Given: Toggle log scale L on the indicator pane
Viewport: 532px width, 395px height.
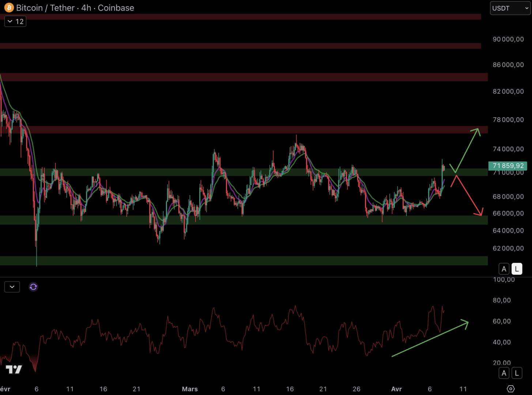Looking at the screenshot, I should tap(517, 373).
